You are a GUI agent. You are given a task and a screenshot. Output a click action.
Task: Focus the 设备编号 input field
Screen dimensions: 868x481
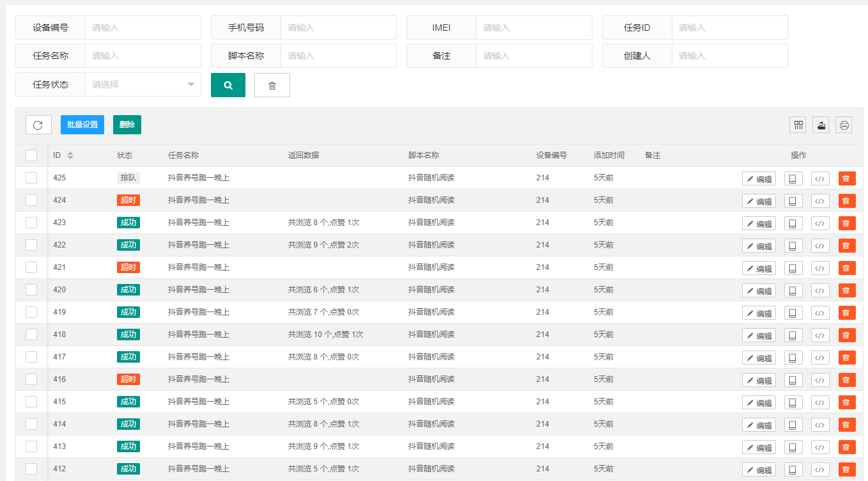click(143, 28)
